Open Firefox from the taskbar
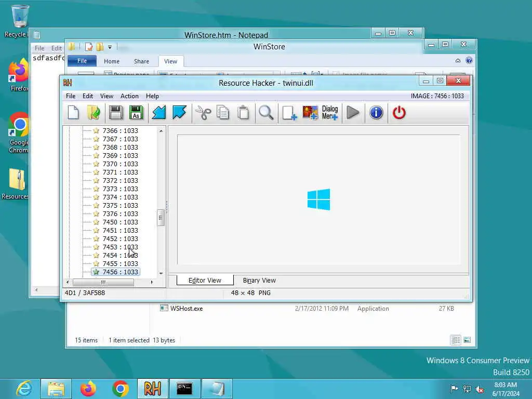Image resolution: width=532 pixels, height=399 pixels. 88,389
